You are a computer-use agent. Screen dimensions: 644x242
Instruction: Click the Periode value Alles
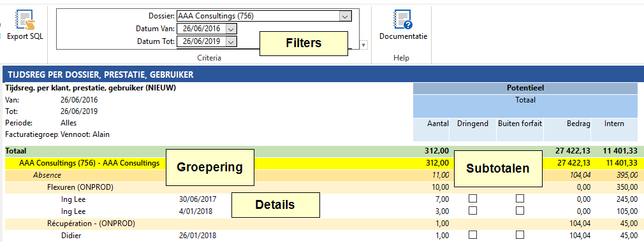[69, 123]
